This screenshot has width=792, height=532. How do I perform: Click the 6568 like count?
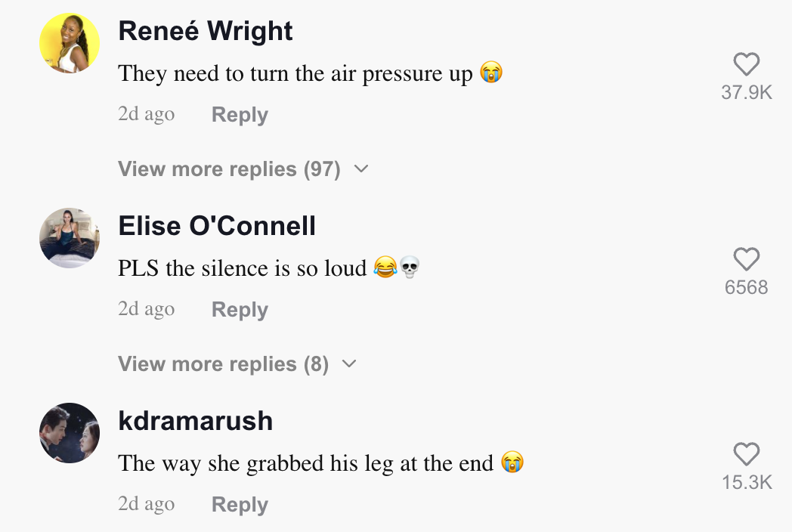[x=746, y=288]
